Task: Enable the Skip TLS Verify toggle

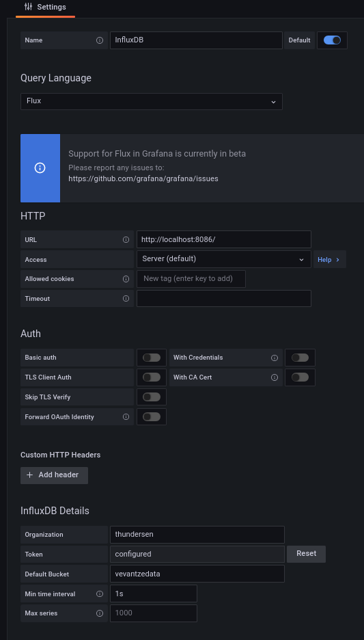Action: tap(152, 397)
